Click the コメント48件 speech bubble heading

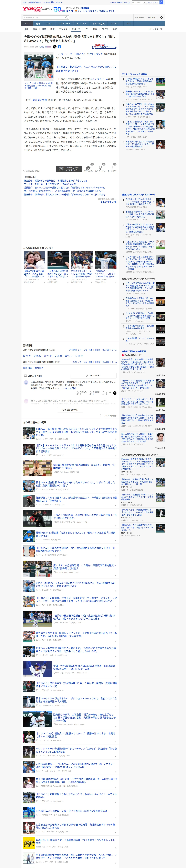click(33, 376)
